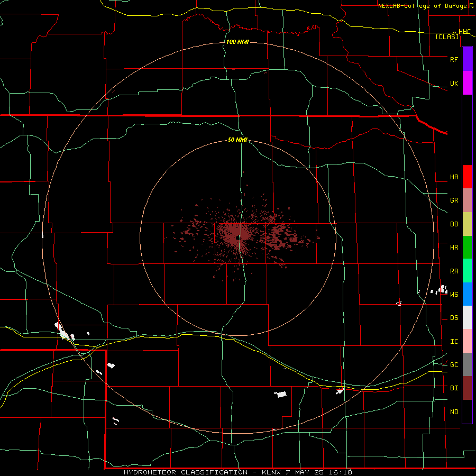The width and height of the screenshot is (476, 476).
Task: Select the red HA legend color block
Action: point(467,177)
